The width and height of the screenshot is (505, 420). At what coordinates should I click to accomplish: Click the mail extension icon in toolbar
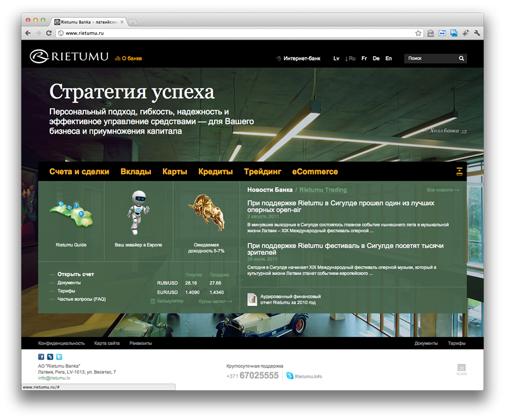(431, 33)
